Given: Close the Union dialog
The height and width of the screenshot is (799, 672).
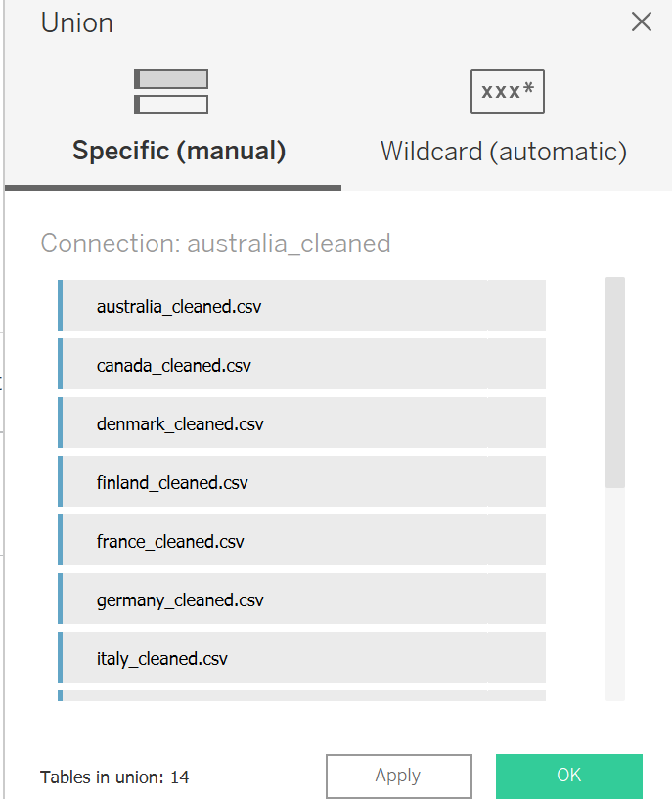Looking at the screenshot, I should pos(642,22).
